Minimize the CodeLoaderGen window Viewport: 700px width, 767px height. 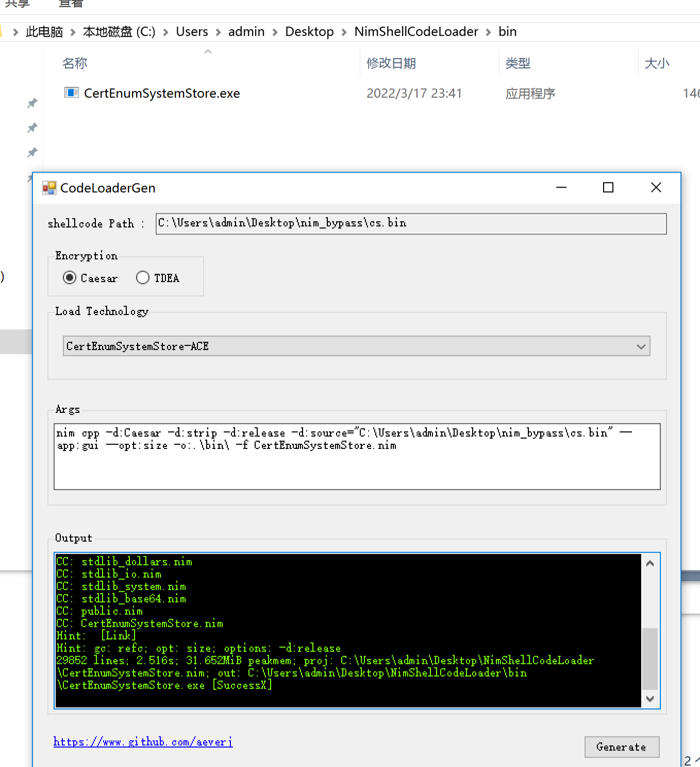point(561,188)
